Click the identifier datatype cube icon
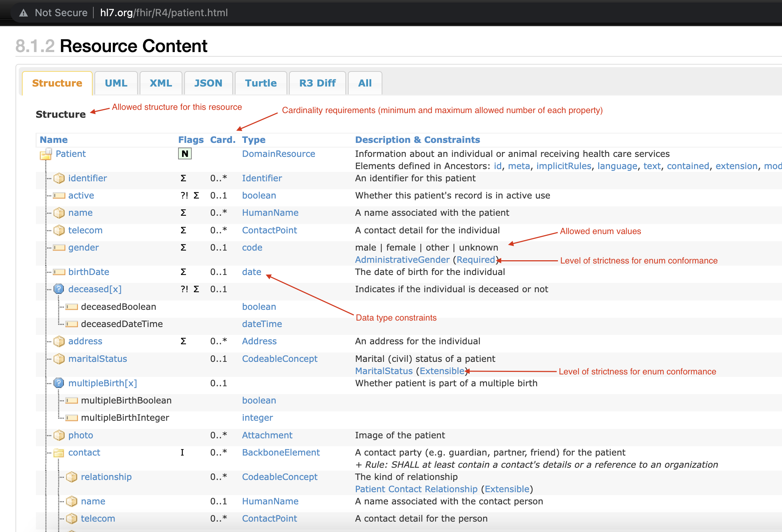Screen dimensions: 782x532 click(59, 178)
